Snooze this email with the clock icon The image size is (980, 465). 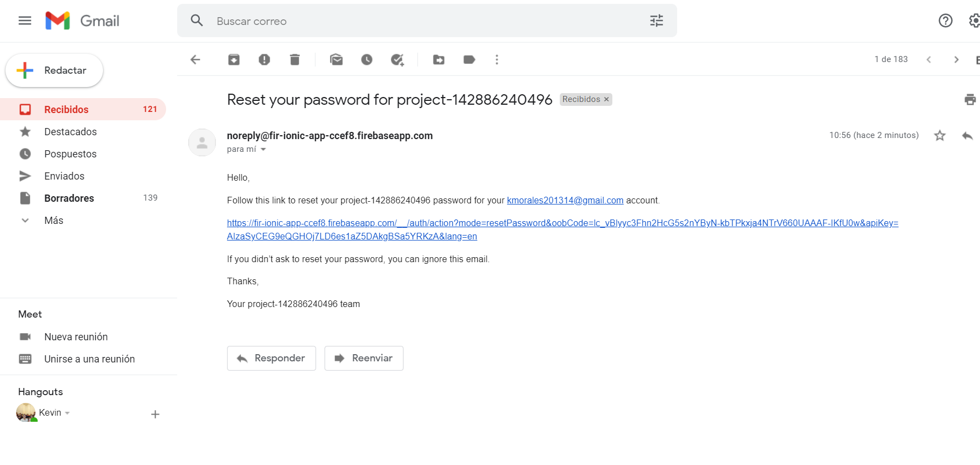(367, 59)
